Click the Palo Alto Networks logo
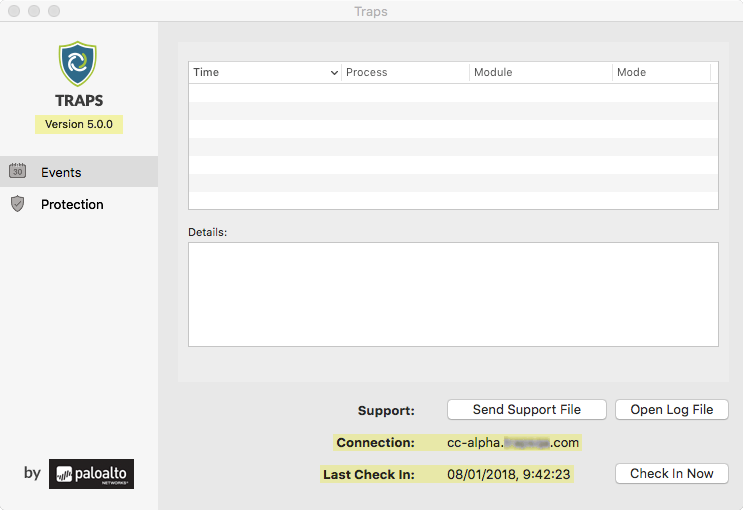The width and height of the screenshot is (743, 510). pos(91,474)
